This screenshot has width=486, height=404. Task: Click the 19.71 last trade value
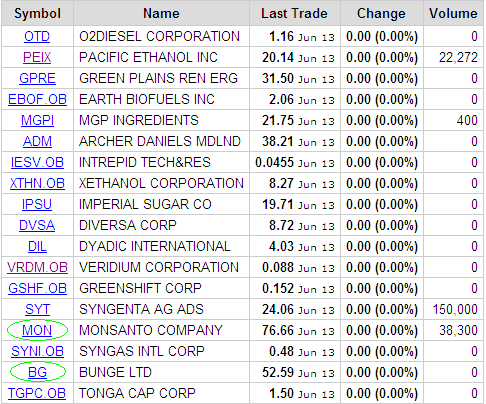point(278,204)
